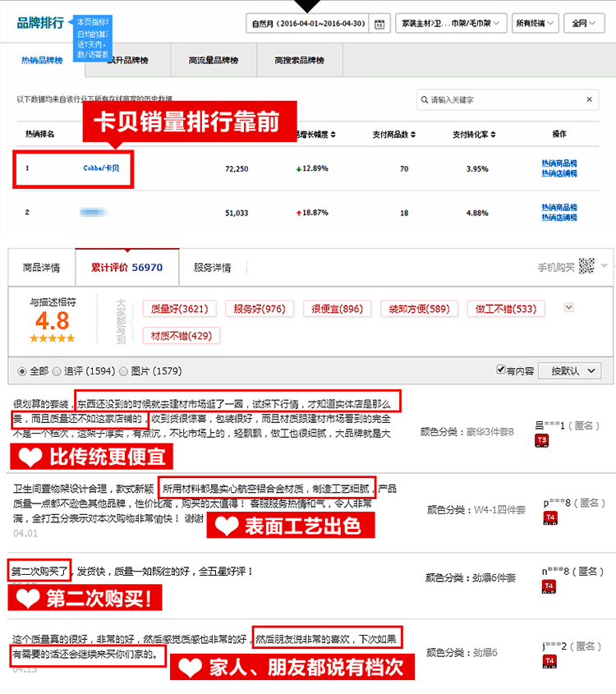This screenshot has height=694, width=616.
Task: Click T3 badge under user 昌***1
Action: point(541,440)
